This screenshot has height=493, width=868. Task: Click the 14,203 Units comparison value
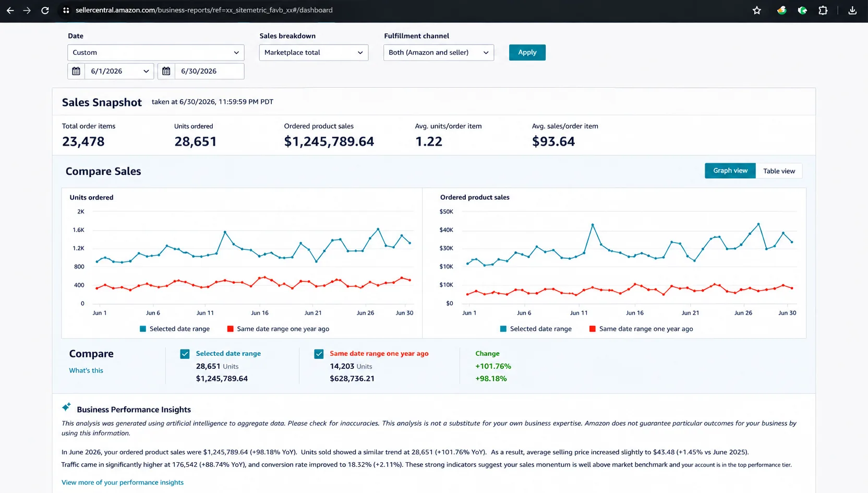pos(351,366)
